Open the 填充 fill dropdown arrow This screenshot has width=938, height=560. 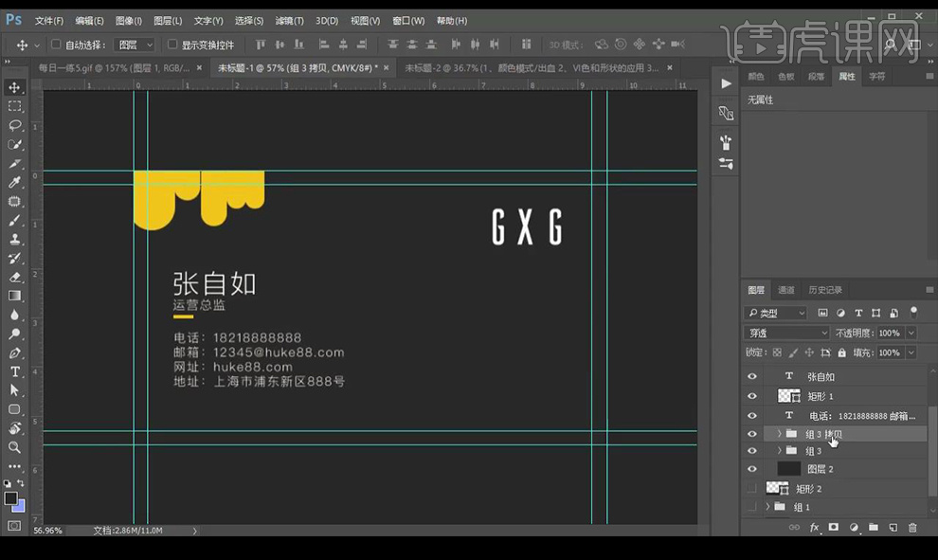coord(911,352)
